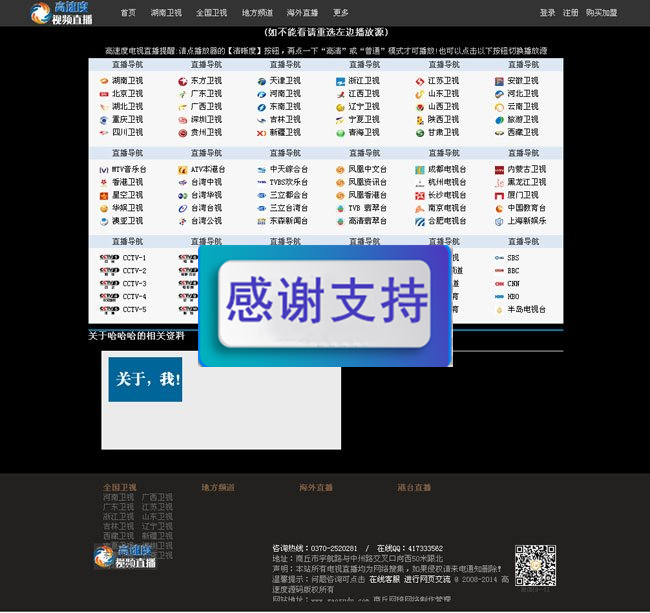Open the 东森新闻台 channel link
The image size is (650, 613).
click(x=289, y=221)
